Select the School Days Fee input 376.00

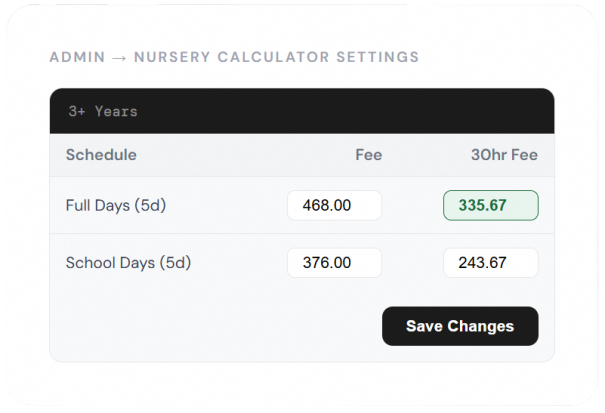(334, 263)
